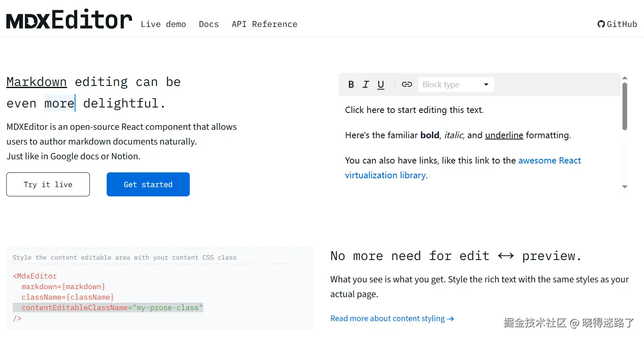Toggle underline formatting in editor toolbar
The height and width of the screenshot is (338, 644).
[x=381, y=84]
